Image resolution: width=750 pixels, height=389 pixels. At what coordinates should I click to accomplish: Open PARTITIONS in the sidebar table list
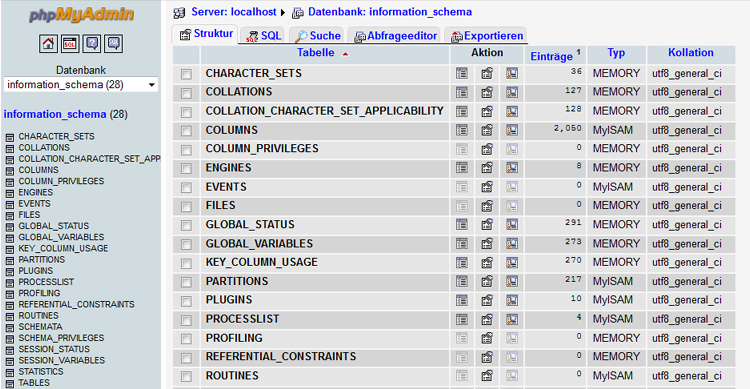tap(42, 260)
